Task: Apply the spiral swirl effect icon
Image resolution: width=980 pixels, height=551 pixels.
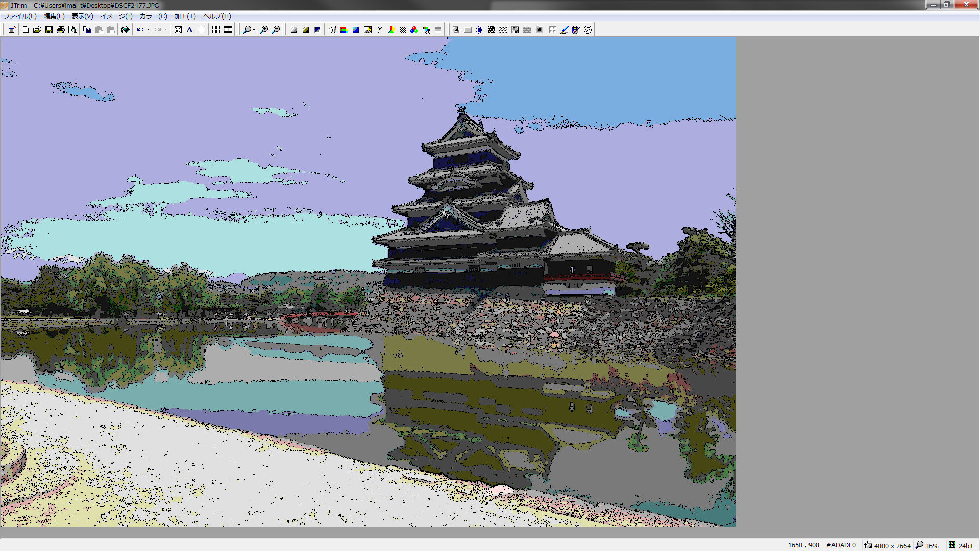Action: [x=588, y=30]
